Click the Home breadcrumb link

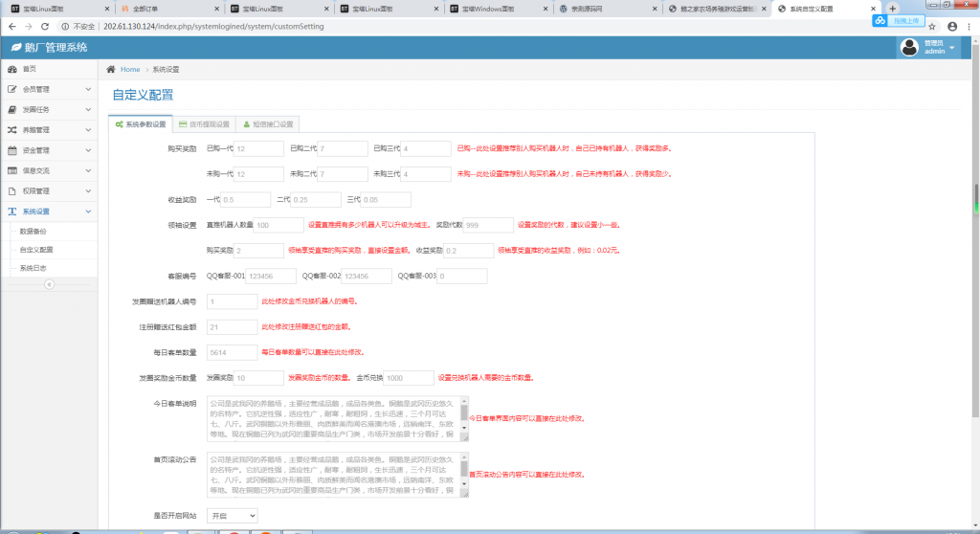click(x=130, y=70)
